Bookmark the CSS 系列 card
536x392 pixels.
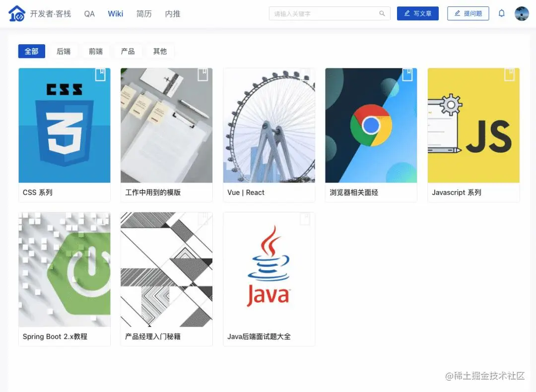click(x=100, y=74)
